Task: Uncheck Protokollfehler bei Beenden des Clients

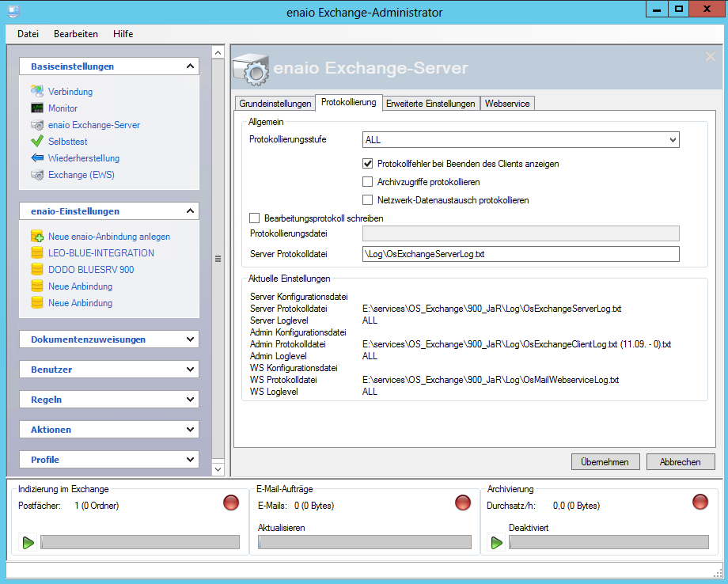Action: (368, 164)
